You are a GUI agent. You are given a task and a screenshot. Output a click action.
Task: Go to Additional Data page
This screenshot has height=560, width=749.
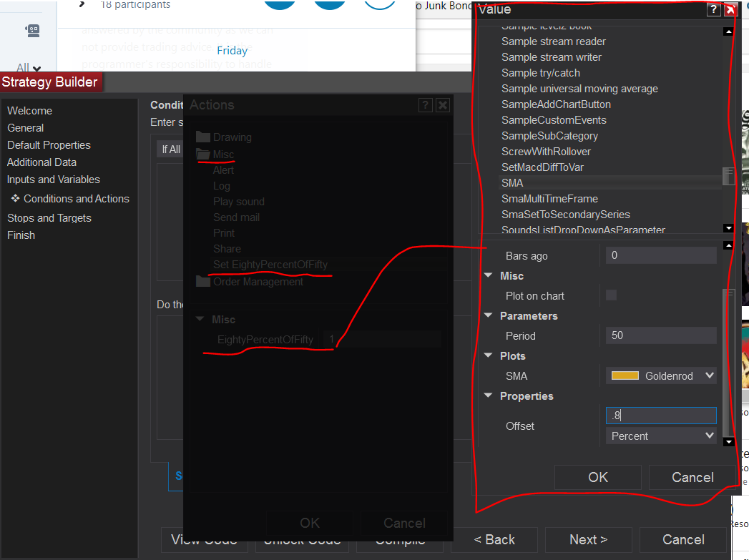pos(41,162)
